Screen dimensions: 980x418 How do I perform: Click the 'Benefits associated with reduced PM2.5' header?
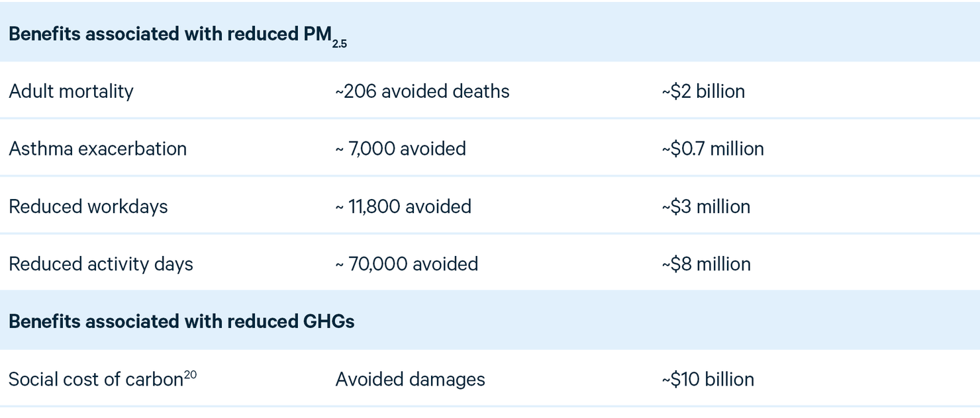point(178,36)
